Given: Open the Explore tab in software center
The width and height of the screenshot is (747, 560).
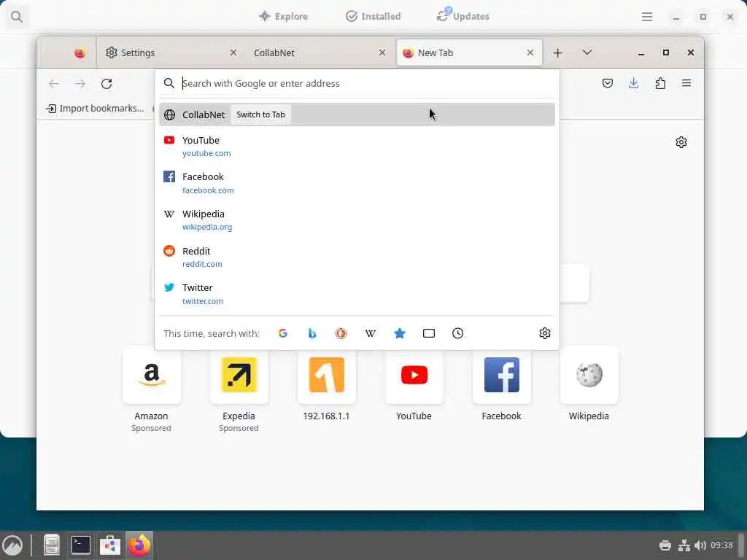Looking at the screenshot, I should [x=284, y=16].
